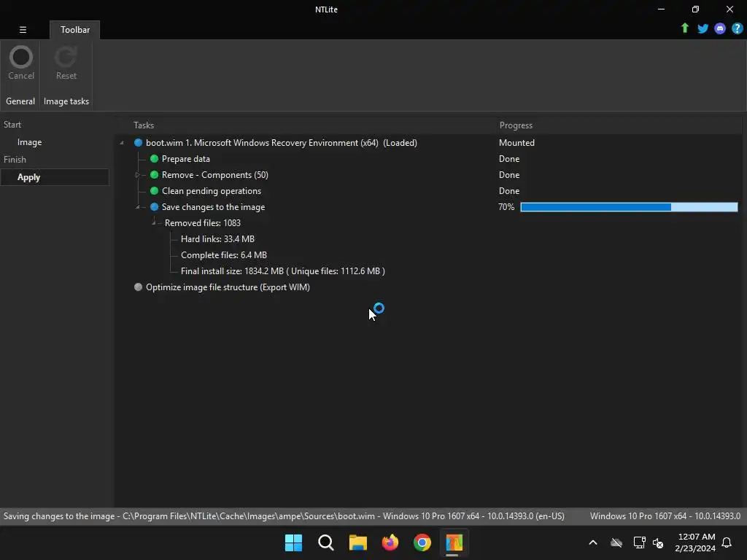Select Clean pending operations task
747x560 pixels.
click(x=212, y=191)
